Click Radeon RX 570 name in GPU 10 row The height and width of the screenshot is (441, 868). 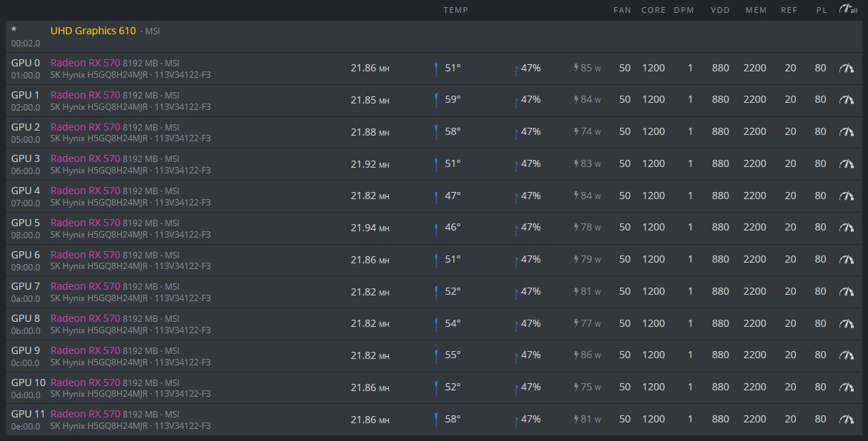[85, 382]
